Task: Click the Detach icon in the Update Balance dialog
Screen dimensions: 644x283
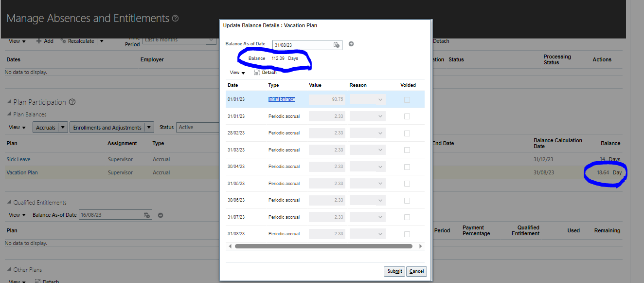Action: pyautogui.click(x=256, y=72)
